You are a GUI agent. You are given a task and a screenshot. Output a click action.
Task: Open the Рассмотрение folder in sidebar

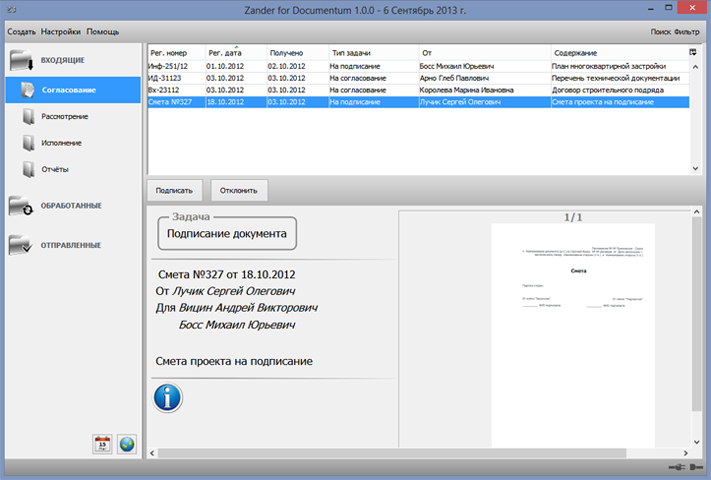(64, 116)
